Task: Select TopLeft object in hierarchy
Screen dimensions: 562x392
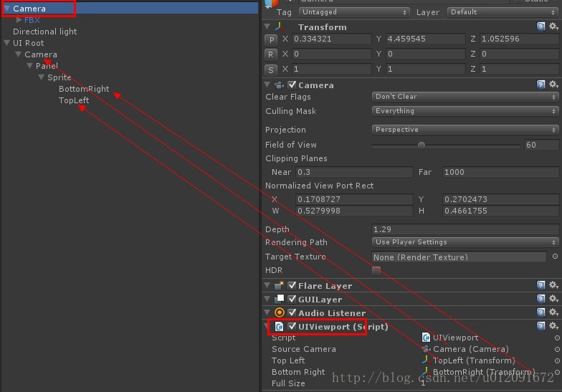Action: [74, 100]
